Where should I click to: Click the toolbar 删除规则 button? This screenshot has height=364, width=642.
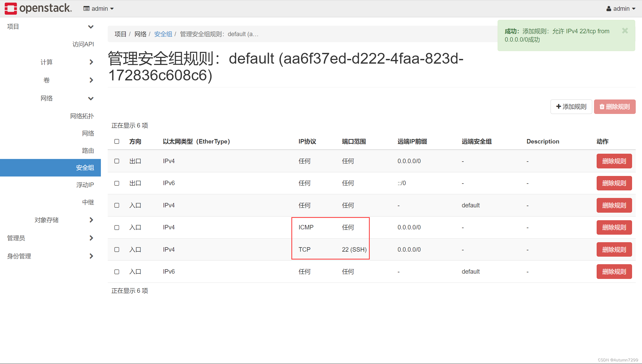coord(615,107)
